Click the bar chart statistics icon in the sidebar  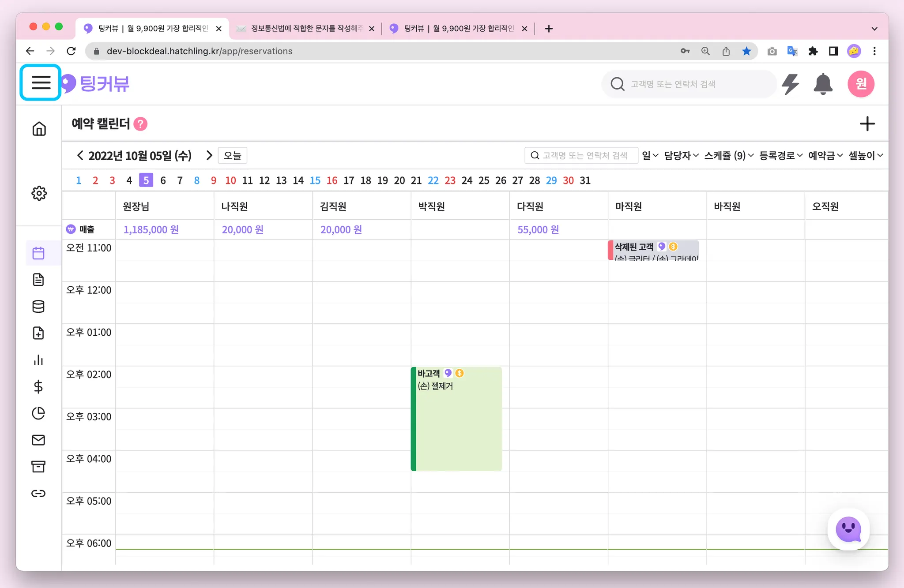(x=38, y=360)
